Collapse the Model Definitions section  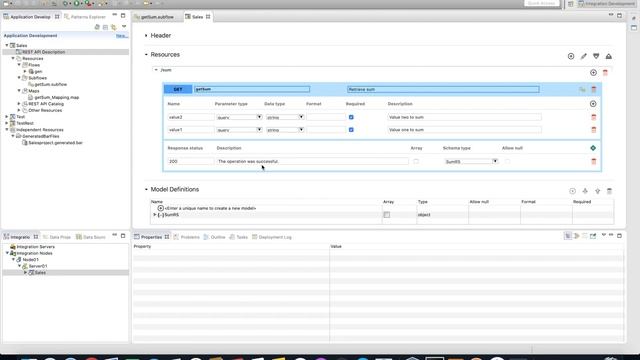click(x=146, y=189)
